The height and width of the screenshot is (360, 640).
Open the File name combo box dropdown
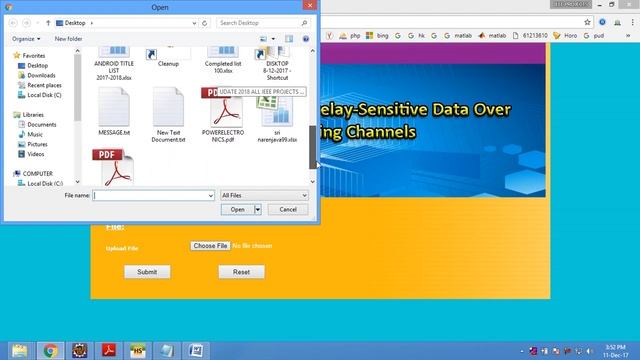point(211,196)
